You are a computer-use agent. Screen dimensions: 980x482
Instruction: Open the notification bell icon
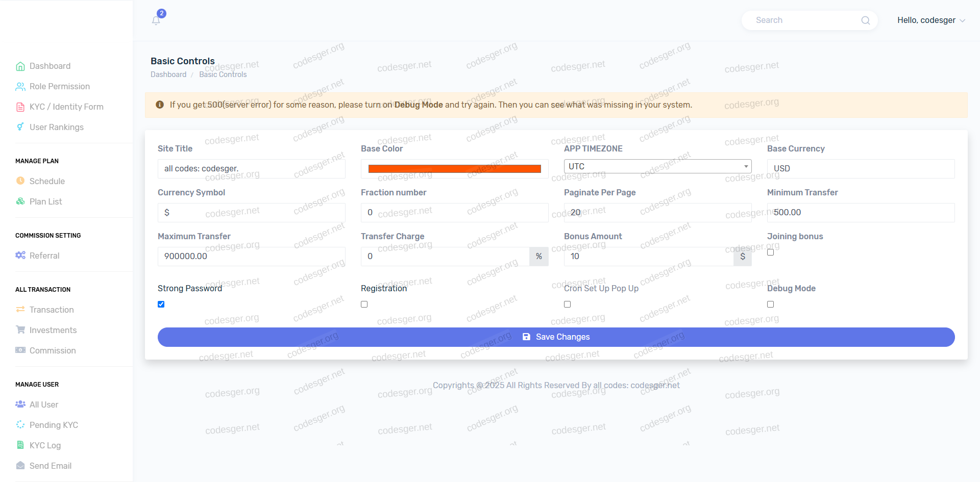pyautogui.click(x=156, y=20)
